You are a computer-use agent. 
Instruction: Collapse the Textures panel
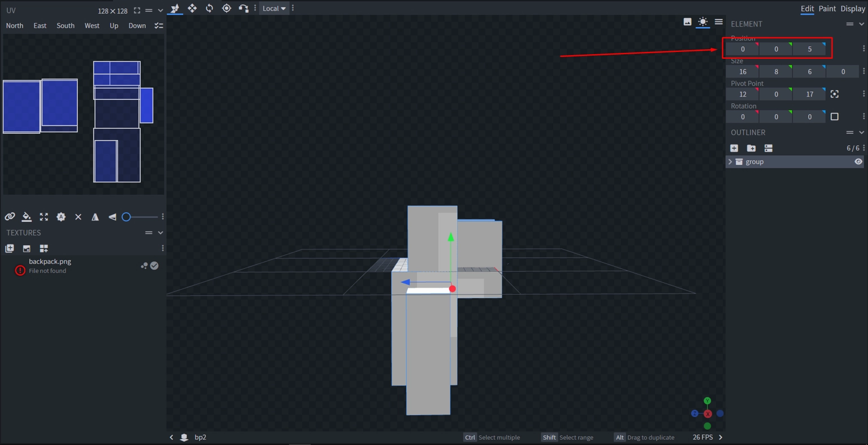coord(160,233)
